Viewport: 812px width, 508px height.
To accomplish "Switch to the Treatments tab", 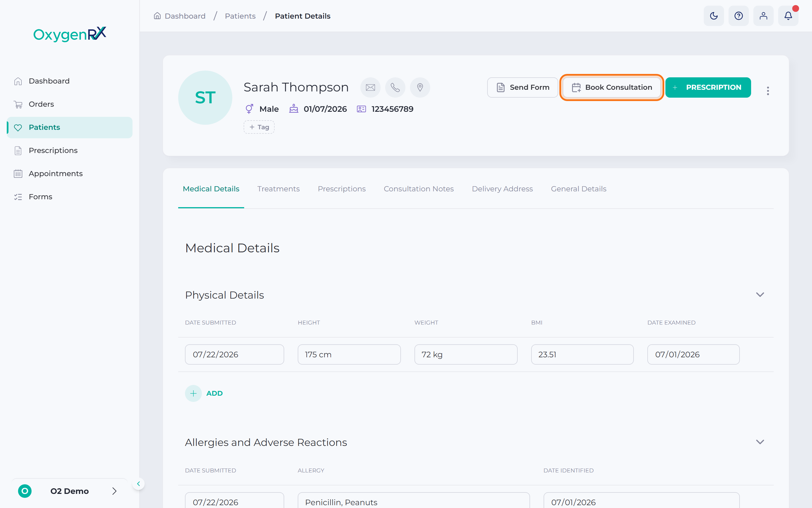I will [x=279, y=189].
